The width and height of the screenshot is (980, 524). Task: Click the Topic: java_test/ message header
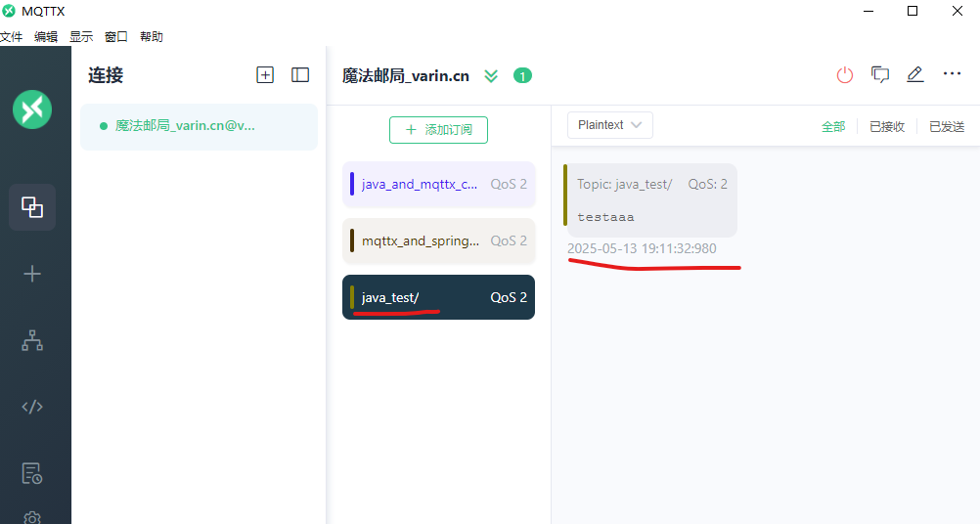coord(624,184)
